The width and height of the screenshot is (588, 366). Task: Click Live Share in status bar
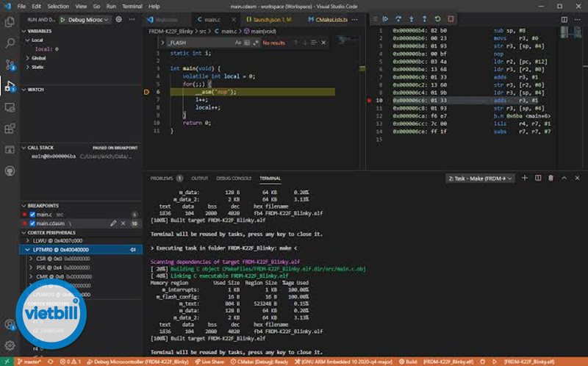pos(209,362)
